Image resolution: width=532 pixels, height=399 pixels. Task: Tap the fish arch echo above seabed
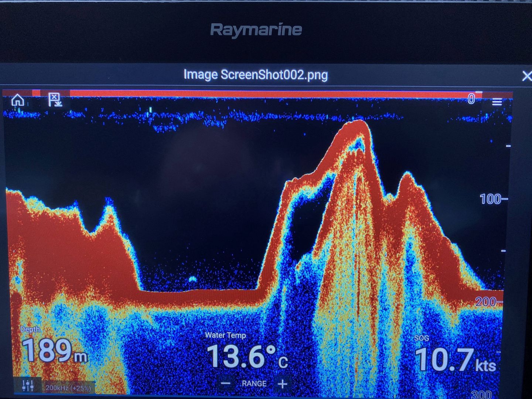point(192,279)
